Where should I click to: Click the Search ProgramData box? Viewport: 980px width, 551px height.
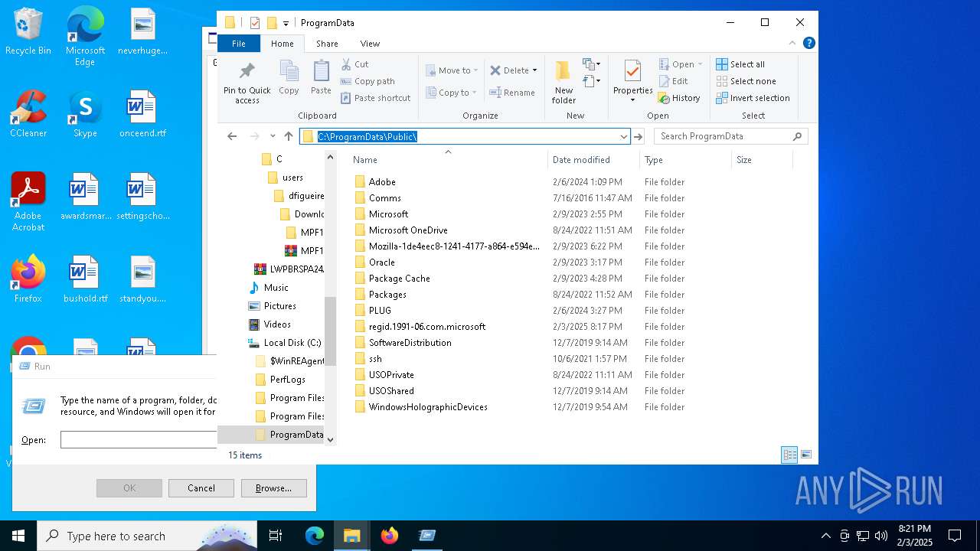pos(730,136)
